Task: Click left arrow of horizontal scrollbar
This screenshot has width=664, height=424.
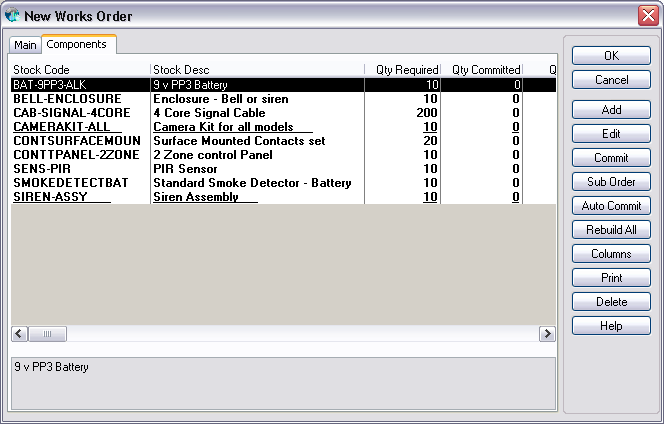Action: coord(19,334)
